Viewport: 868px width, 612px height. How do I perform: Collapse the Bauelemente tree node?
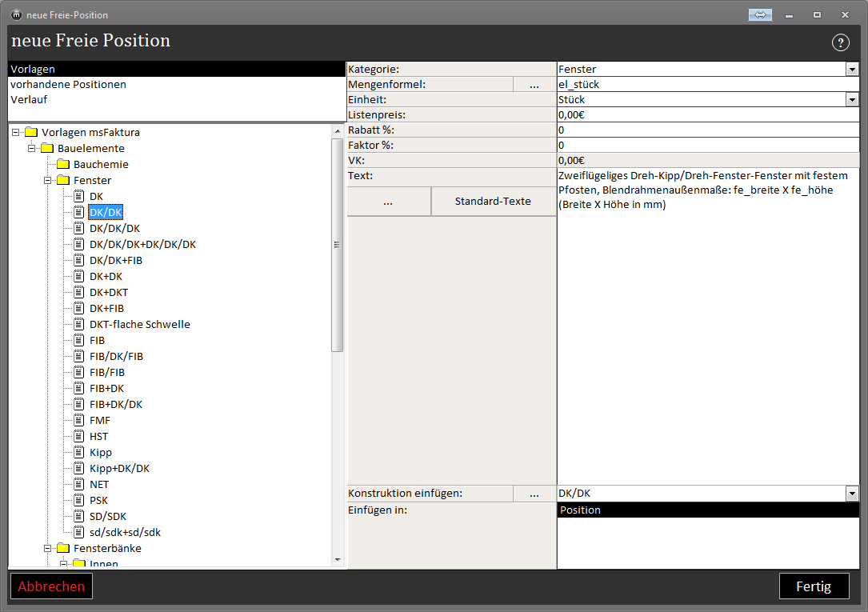[31, 148]
